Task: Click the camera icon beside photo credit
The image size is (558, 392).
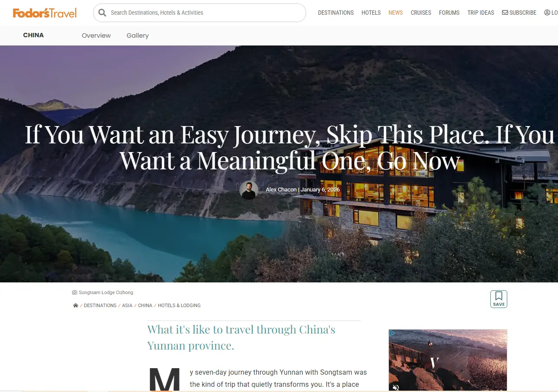Action: coord(75,293)
